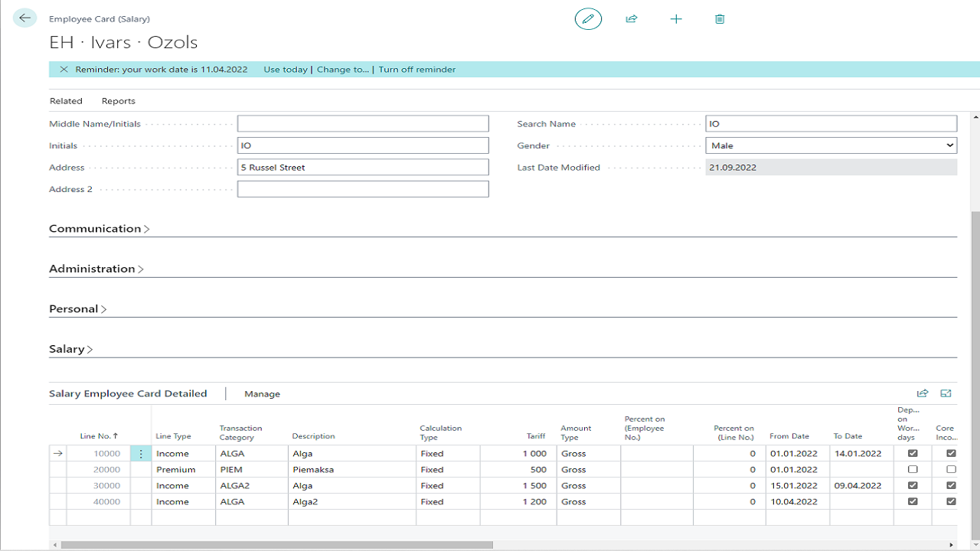Click the share icon in header
This screenshot has height=551, width=980.
click(632, 19)
